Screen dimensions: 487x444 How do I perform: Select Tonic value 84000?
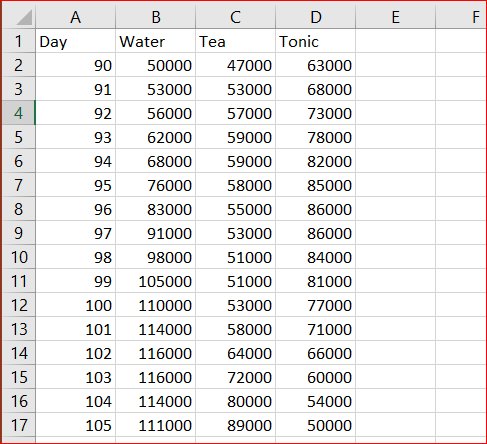[x=316, y=257]
